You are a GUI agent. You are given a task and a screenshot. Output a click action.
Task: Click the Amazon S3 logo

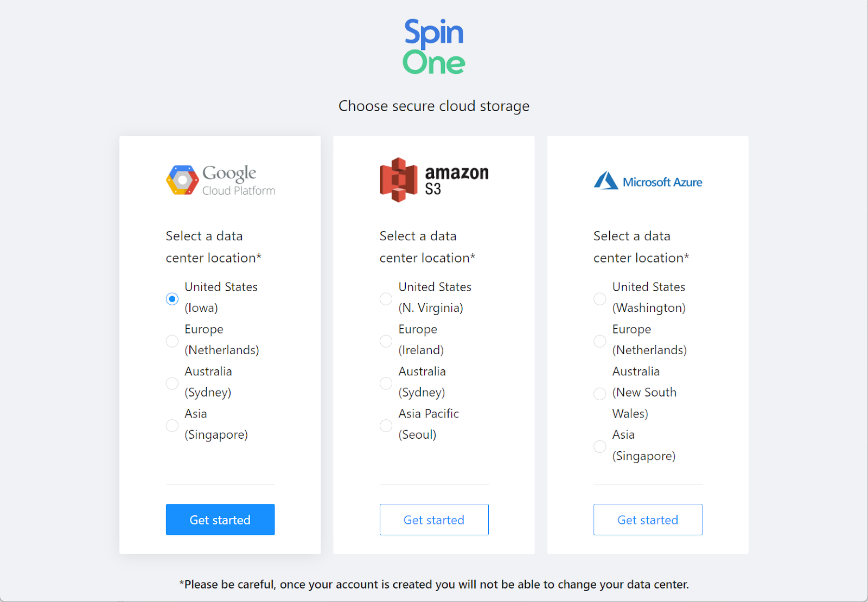tap(433, 179)
